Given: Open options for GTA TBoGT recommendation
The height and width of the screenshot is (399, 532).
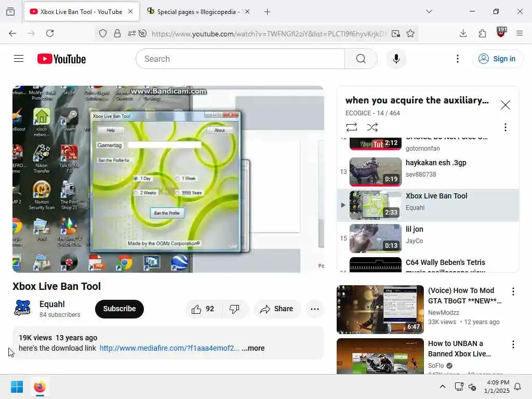Looking at the screenshot, I should (x=513, y=291).
